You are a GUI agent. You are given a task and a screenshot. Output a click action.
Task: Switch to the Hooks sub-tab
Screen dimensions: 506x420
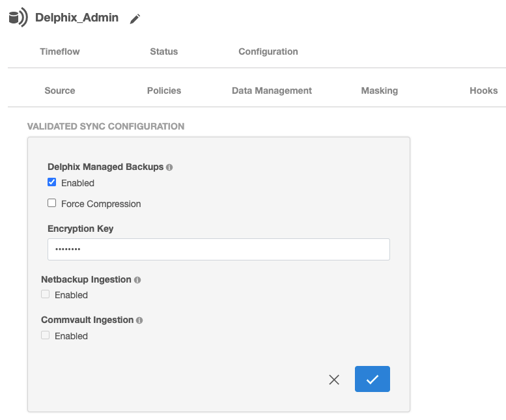coord(483,91)
